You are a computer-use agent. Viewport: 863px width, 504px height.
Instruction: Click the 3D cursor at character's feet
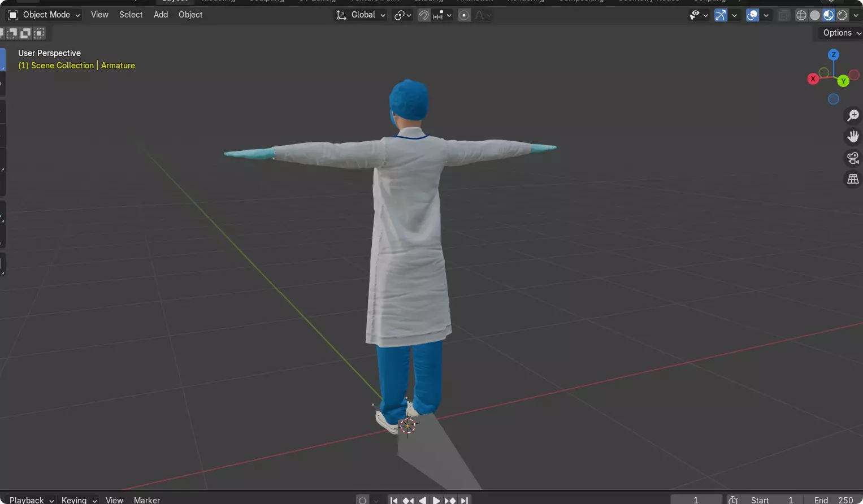point(407,425)
